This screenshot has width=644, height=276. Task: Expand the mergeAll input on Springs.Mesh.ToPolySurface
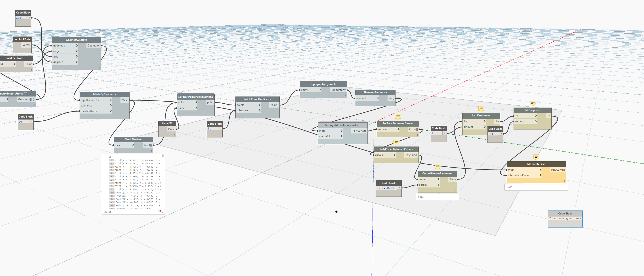(342, 136)
